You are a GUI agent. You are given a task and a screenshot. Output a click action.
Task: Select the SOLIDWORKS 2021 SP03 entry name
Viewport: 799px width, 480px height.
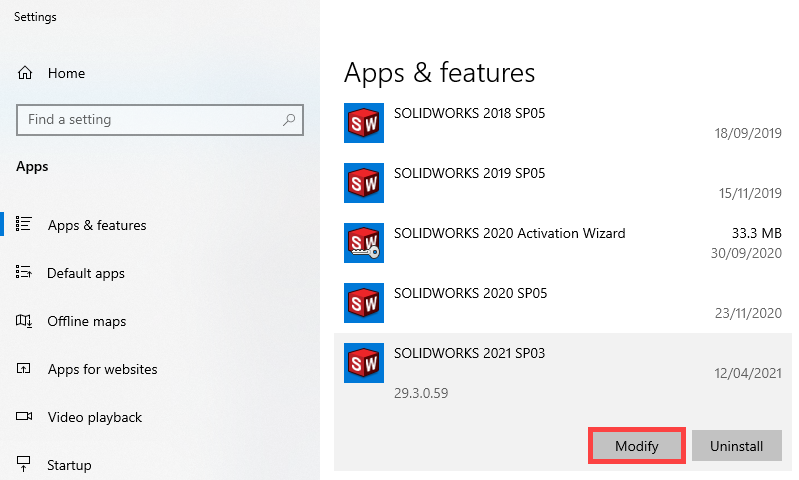469,353
